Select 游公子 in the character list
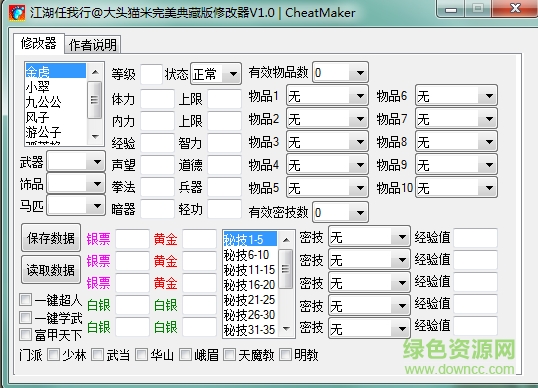This screenshot has width=538, height=388. pos(56,132)
